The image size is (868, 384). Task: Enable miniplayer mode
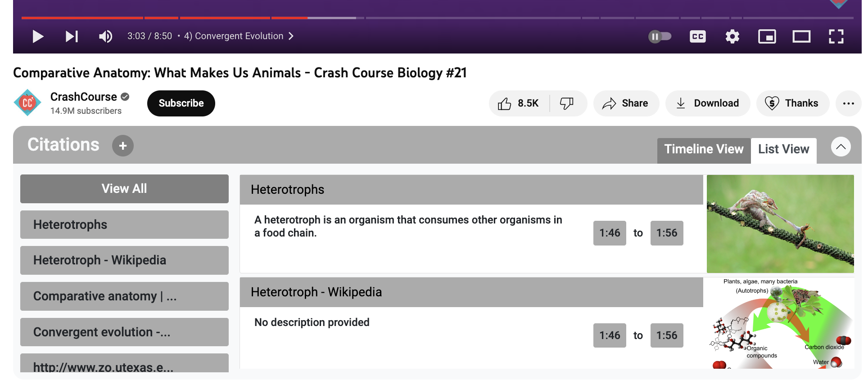pos(767,36)
